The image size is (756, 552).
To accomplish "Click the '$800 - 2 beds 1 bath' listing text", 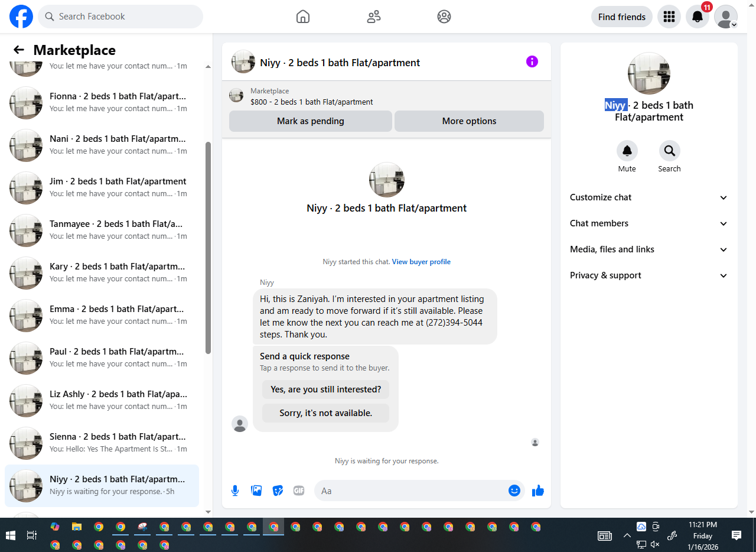I will (x=312, y=102).
